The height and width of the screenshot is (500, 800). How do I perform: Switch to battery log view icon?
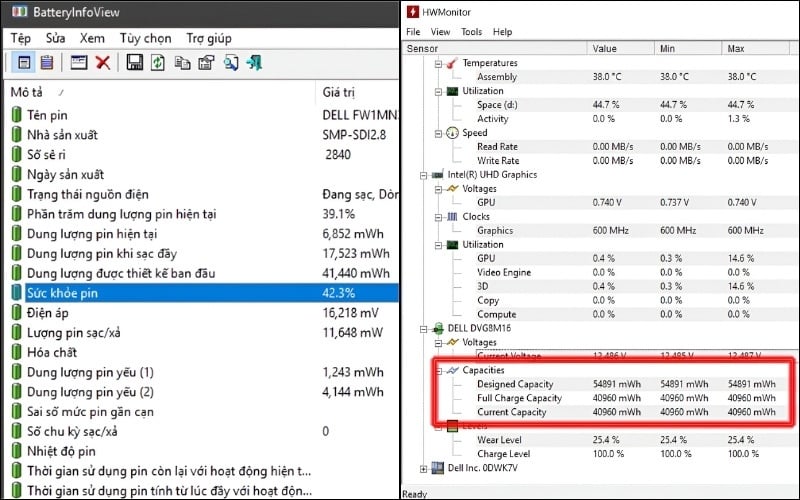(46, 63)
